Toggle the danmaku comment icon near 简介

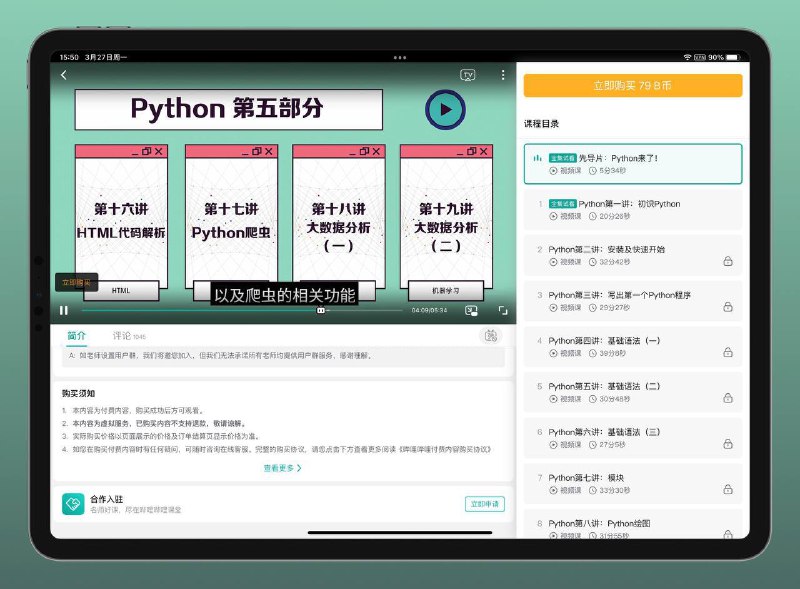(490, 338)
